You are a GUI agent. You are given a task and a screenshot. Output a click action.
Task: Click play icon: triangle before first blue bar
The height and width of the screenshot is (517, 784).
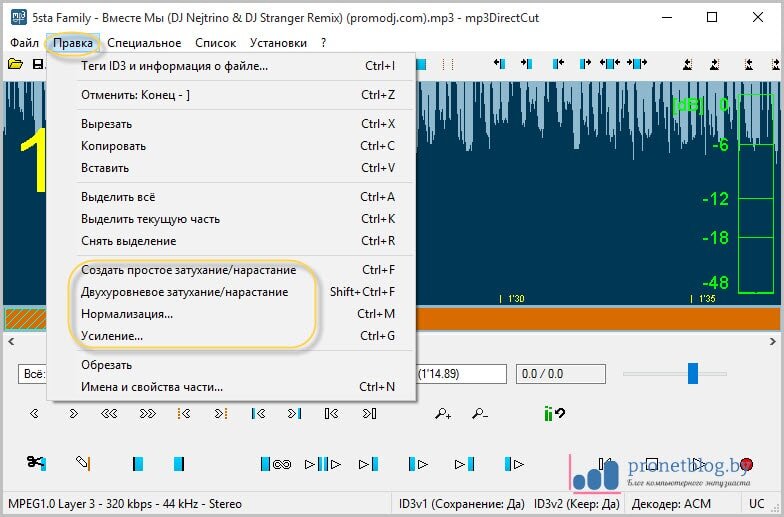coord(368,464)
